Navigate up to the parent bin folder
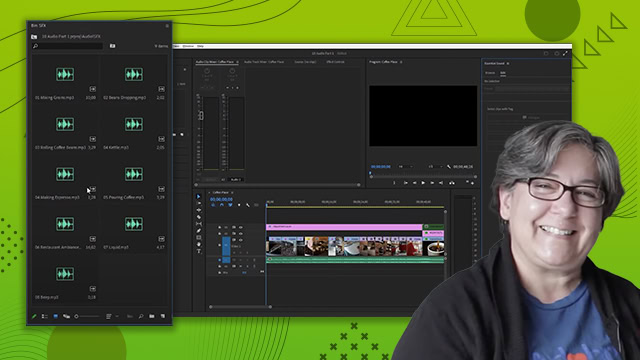The width and height of the screenshot is (640, 360). coord(34,37)
